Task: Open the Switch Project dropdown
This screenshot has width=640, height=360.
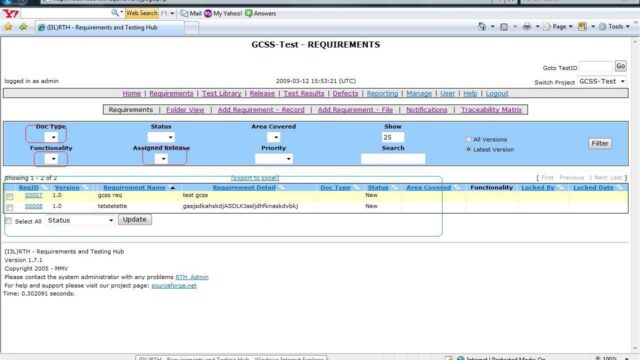Action: point(602,82)
